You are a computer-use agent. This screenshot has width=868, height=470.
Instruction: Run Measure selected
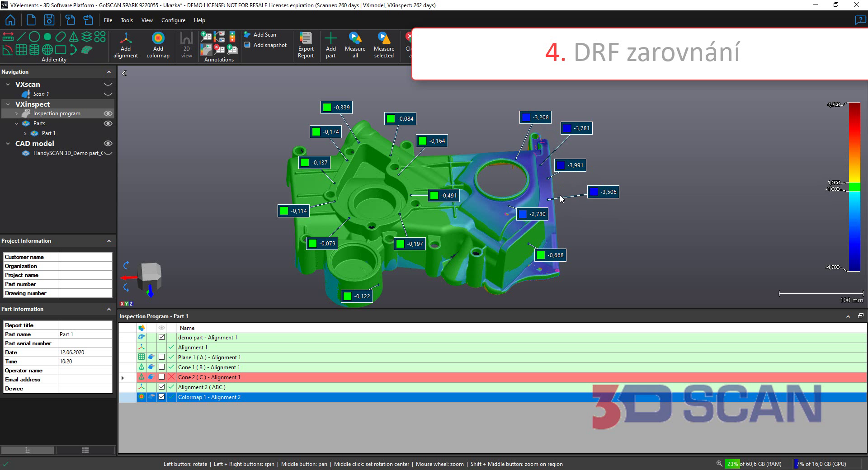pyautogui.click(x=384, y=45)
